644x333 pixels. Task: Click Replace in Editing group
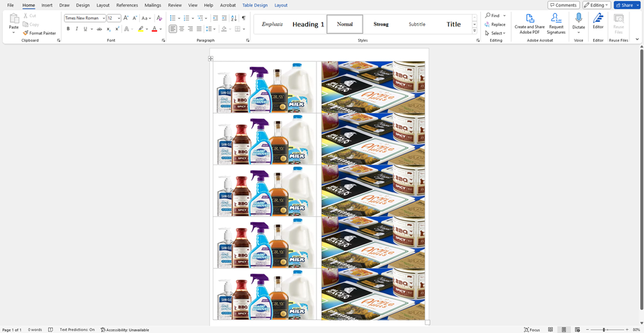click(x=495, y=24)
